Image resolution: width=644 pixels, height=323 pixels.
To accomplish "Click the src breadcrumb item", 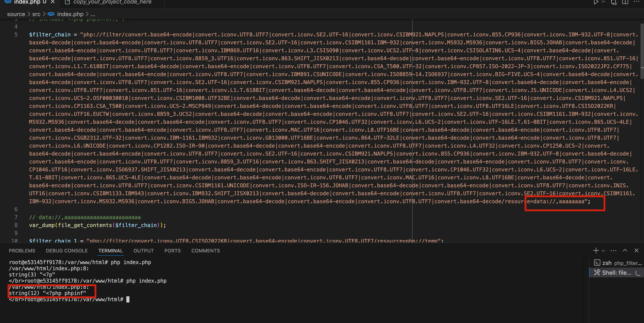I will tap(36, 14).
